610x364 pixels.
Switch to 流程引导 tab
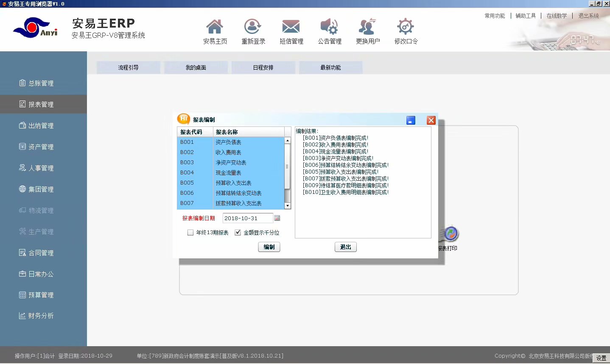pos(129,67)
